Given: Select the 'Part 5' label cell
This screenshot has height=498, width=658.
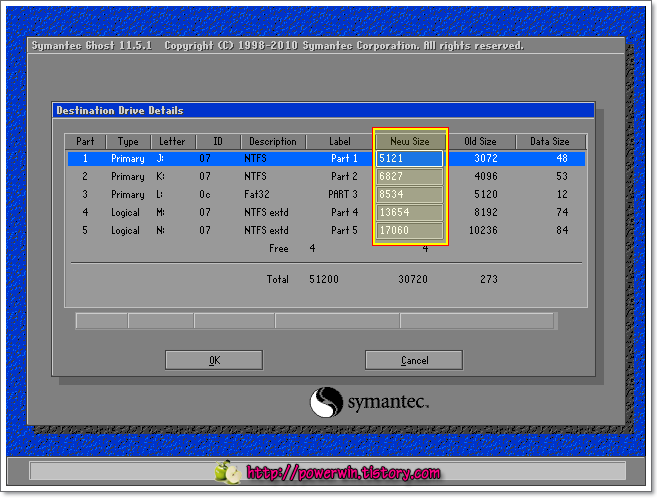Looking at the screenshot, I should (344, 230).
